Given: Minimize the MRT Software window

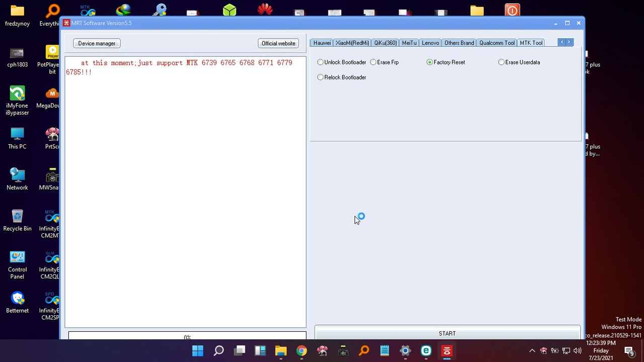Looking at the screenshot, I should click(555, 23).
